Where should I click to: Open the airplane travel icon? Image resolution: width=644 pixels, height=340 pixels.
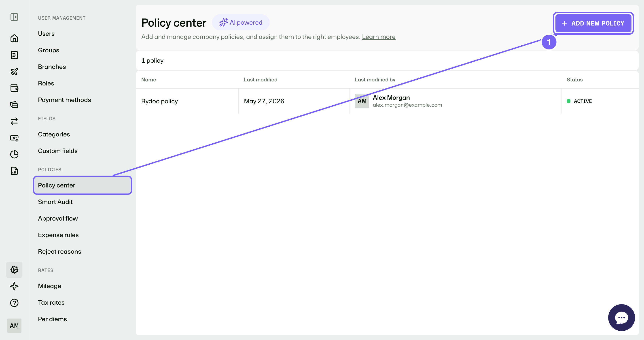point(14,72)
